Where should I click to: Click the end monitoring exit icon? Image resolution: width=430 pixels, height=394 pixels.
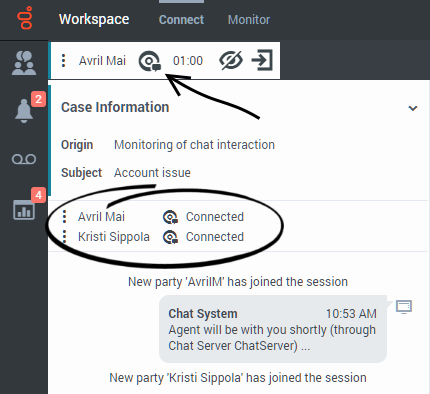pyautogui.click(x=262, y=60)
